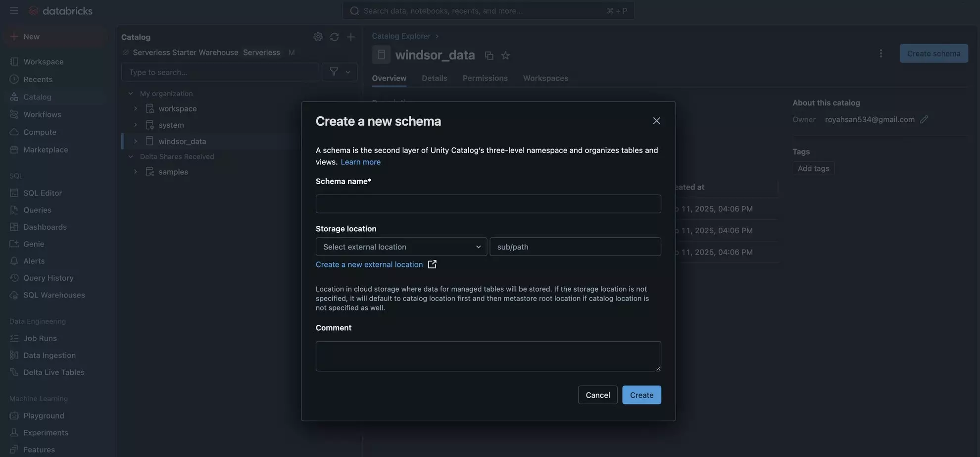The height and width of the screenshot is (457, 980).
Task: Expand the samples catalog node
Action: click(135, 172)
